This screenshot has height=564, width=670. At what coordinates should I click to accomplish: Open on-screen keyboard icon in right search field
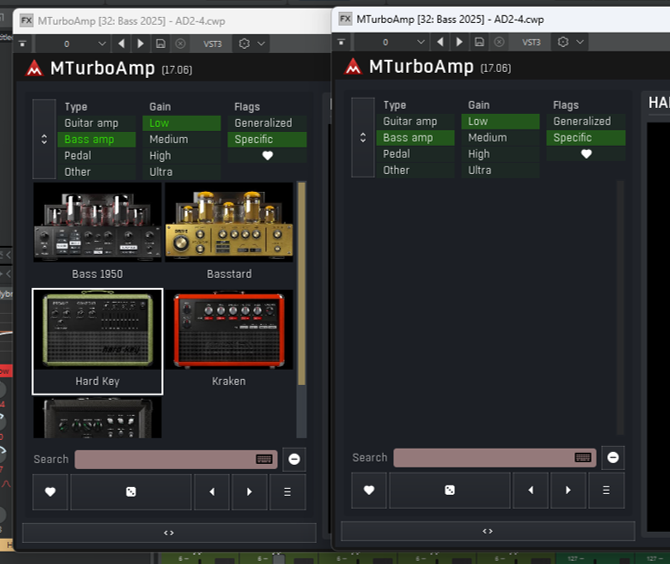point(583,458)
